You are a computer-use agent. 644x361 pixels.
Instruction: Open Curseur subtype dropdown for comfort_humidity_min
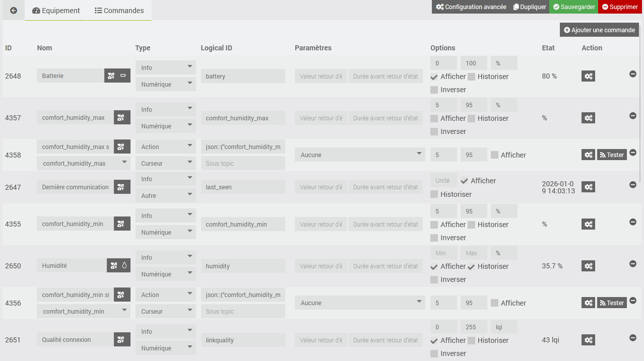coord(165,312)
